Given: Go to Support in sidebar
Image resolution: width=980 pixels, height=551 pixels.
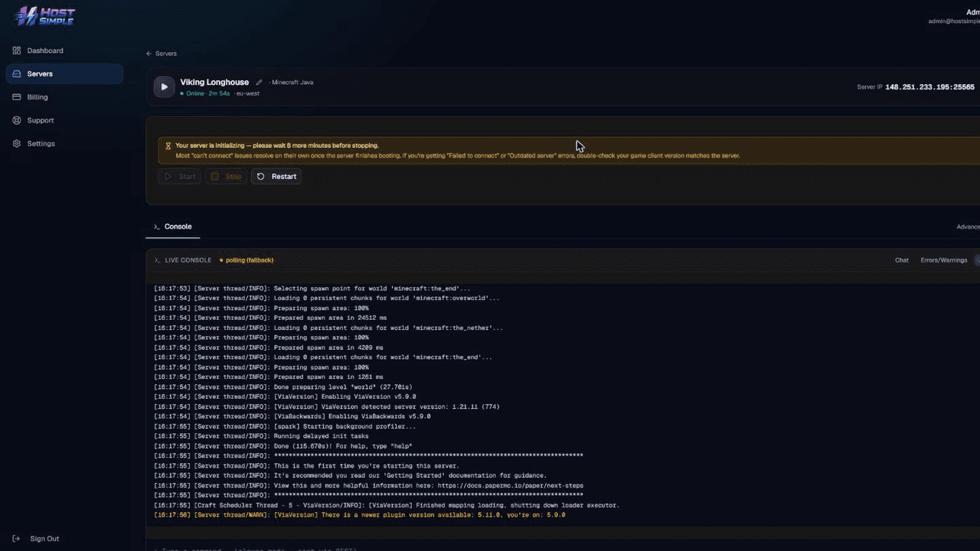Looking at the screenshot, I should pyautogui.click(x=64, y=120).
